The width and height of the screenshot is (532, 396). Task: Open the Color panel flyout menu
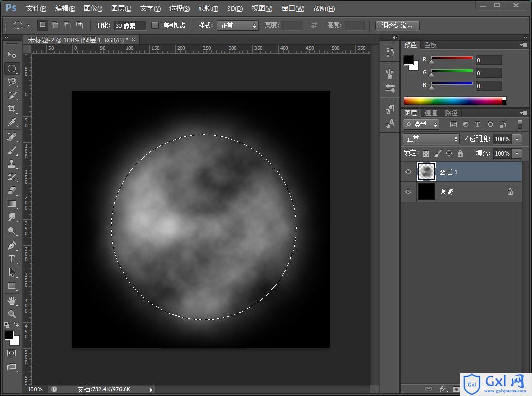click(x=524, y=45)
